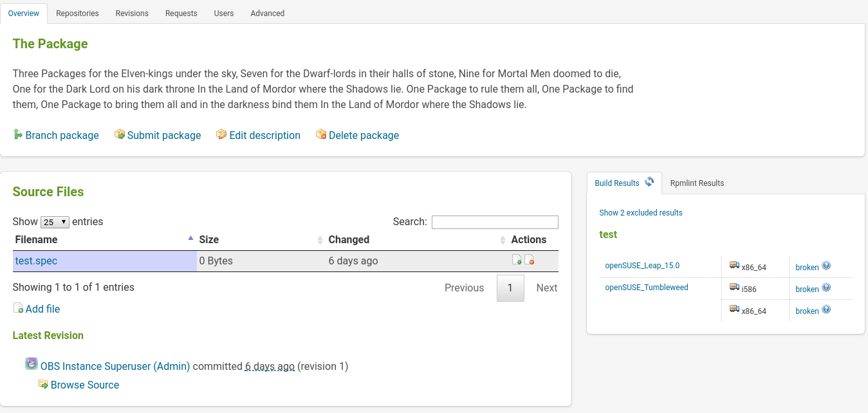Viewport: 868px width, 413px height.
Task: Open the entries-per-page dropdown showing 25
Action: 55,222
